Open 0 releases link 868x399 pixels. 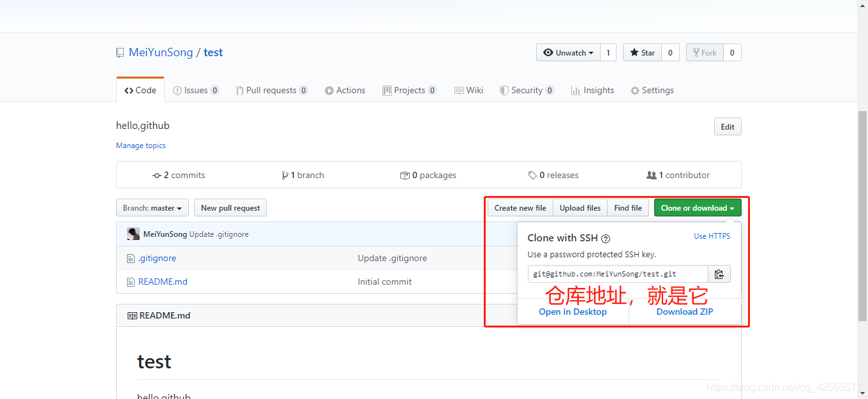(x=553, y=175)
